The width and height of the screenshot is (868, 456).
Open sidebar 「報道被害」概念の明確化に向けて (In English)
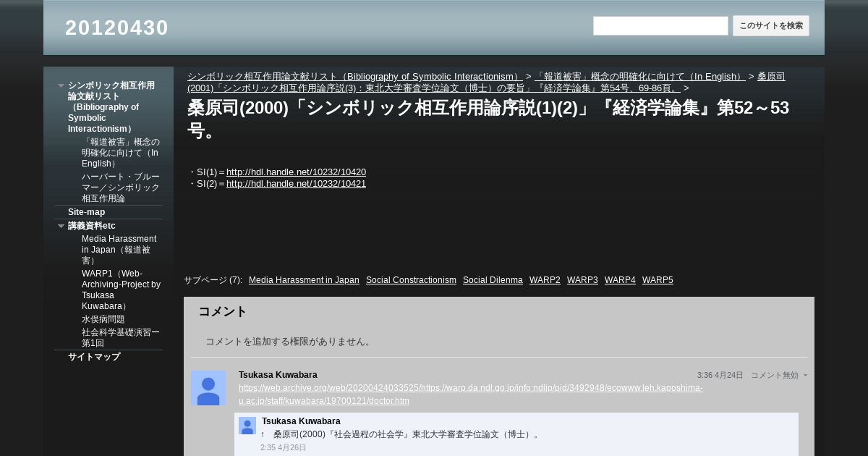click(x=121, y=153)
